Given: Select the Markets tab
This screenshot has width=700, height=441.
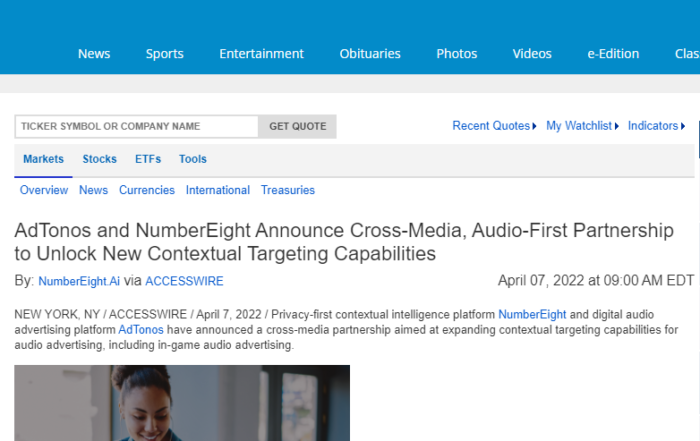Looking at the screenshot, I should point(43,159).
